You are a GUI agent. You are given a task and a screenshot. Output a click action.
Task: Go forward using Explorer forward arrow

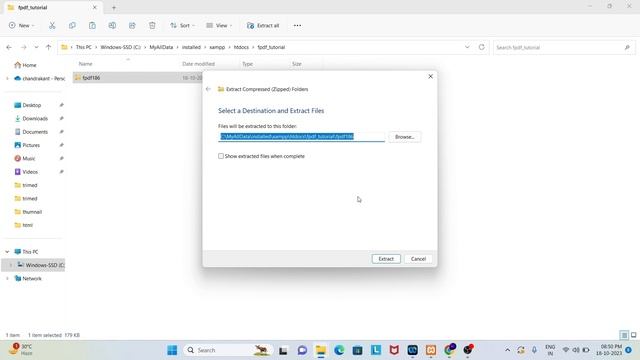[23, 47]
